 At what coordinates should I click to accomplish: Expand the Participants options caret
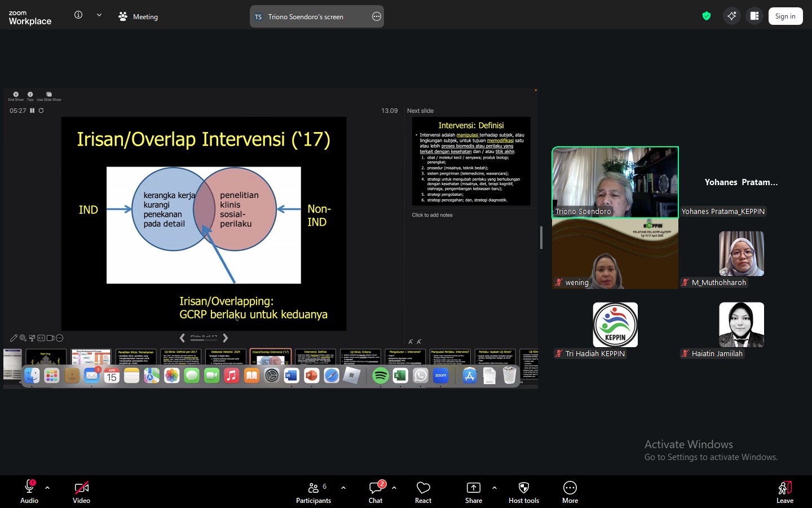pos(343,488)
